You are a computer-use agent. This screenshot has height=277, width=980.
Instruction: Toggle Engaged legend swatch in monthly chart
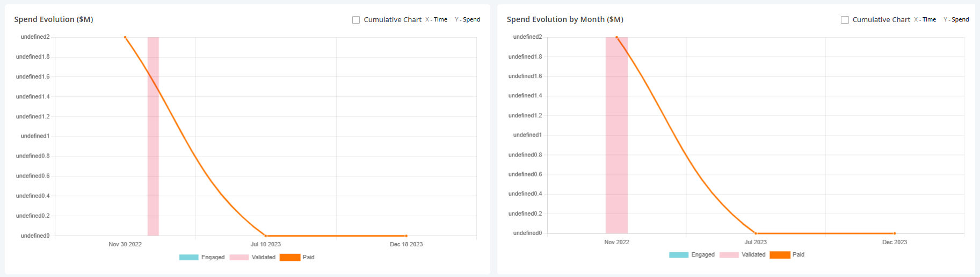(679, 255)
